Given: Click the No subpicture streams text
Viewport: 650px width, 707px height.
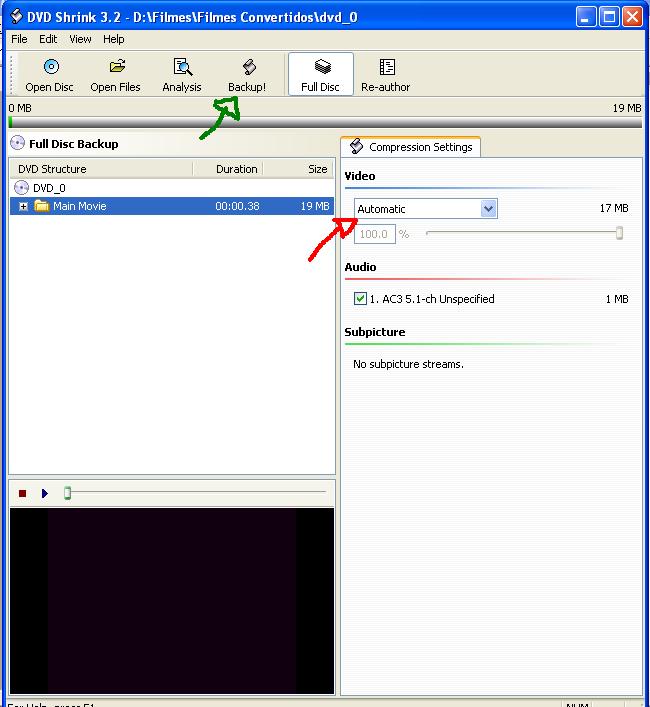Looking at the screenshot, I should [x=408, y=364].
